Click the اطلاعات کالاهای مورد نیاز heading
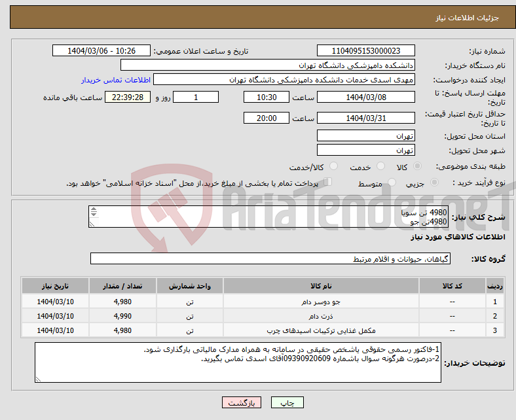Image resolution: width=516 pixels, height=420 pixels. (458, 237)
